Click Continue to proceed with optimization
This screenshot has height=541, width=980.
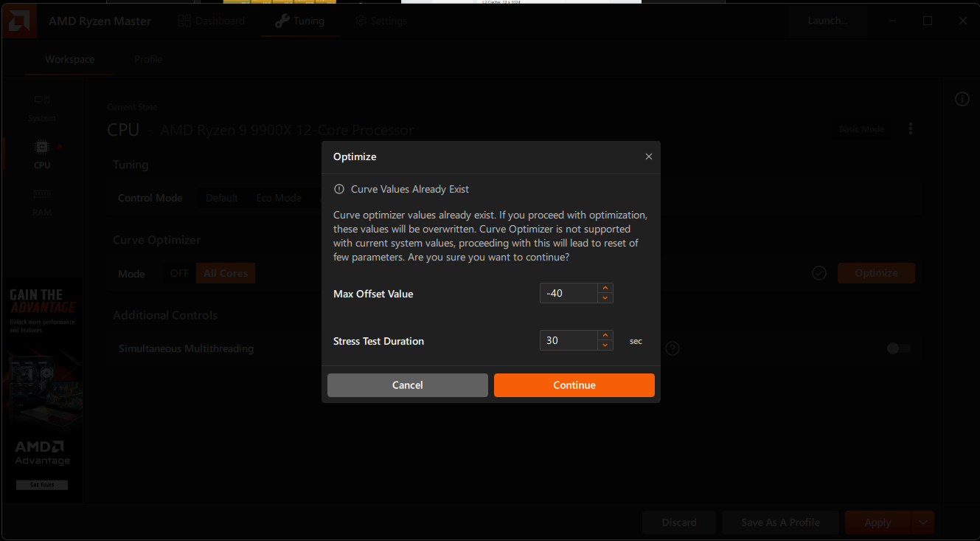point(574,385)
